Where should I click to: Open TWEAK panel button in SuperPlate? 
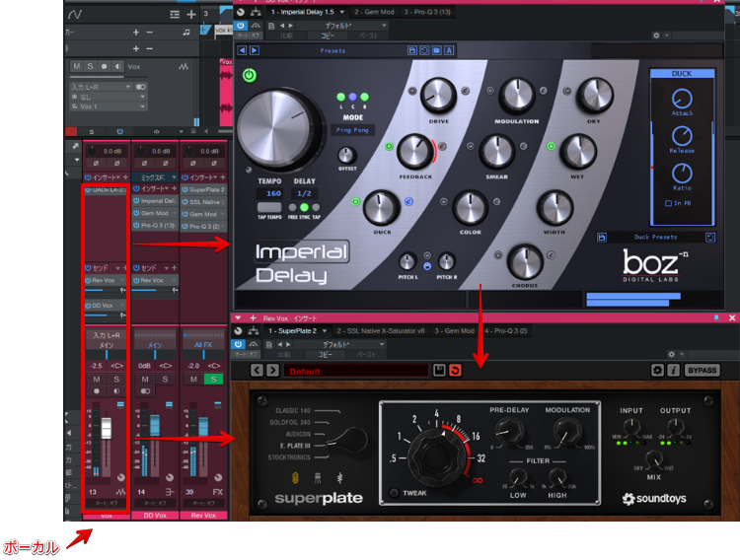(394, 493)
